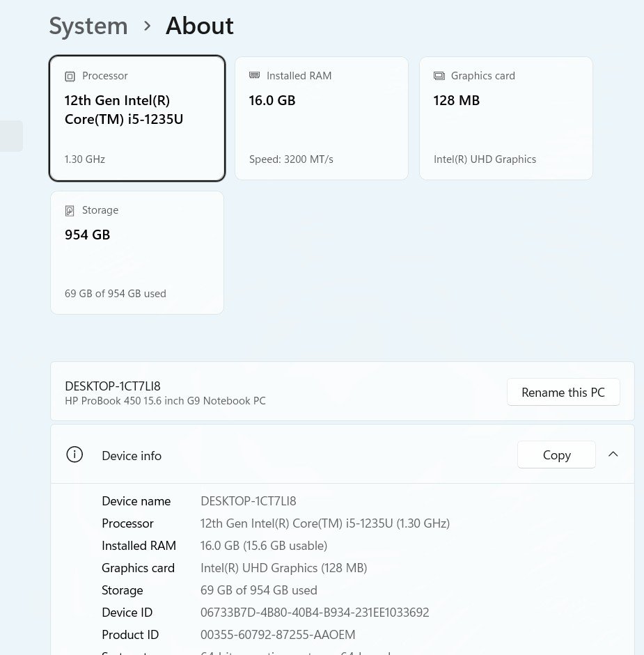Click the Installed RAM memory icon
The image size is (644, 655).
(254, 75)
